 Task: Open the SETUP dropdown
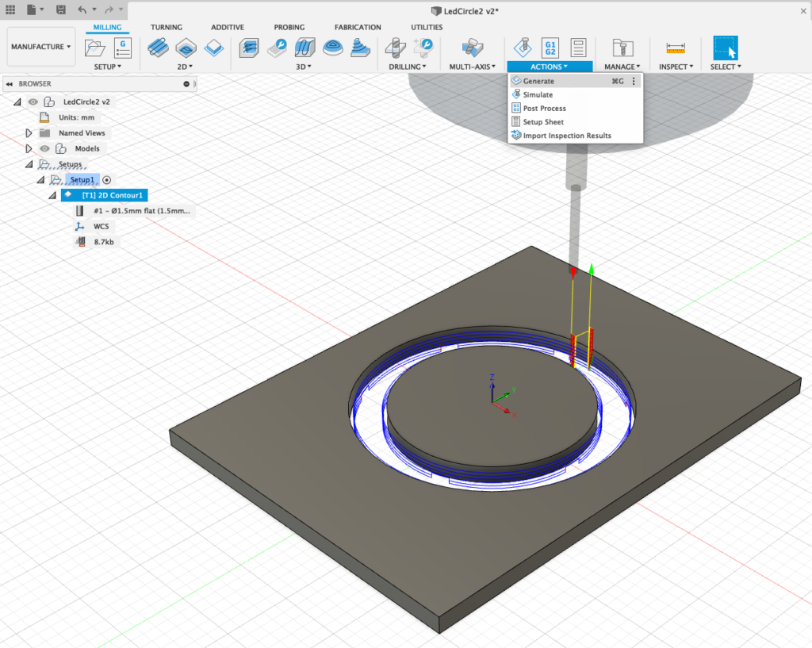tap(107, 67)
